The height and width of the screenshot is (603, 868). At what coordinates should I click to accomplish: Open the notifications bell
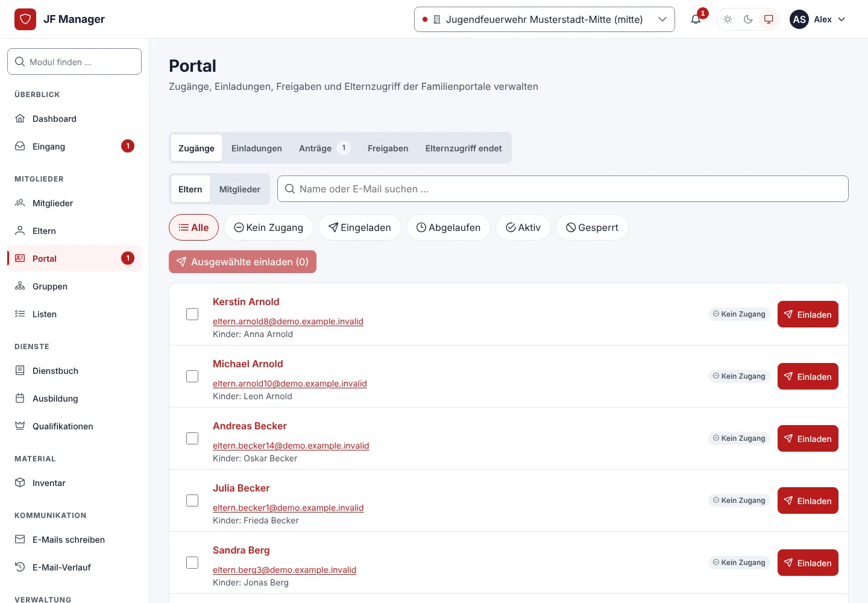click(696, 19)
